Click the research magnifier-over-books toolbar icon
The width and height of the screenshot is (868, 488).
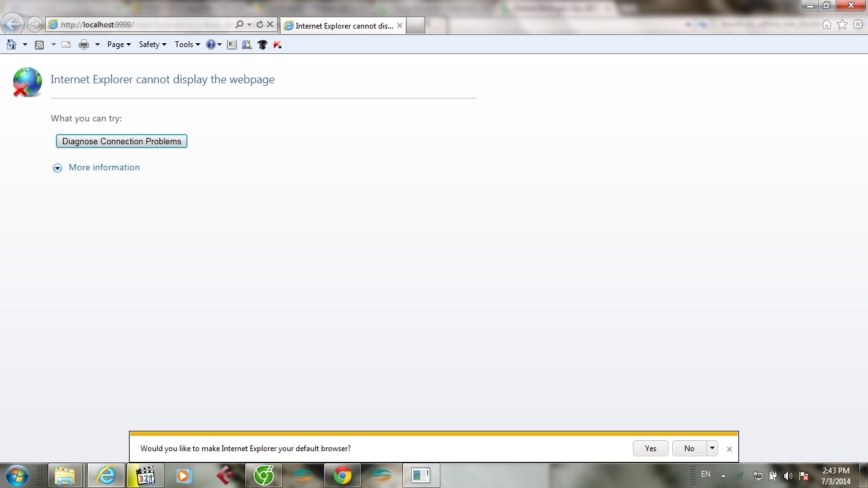(x=247, y=44)
